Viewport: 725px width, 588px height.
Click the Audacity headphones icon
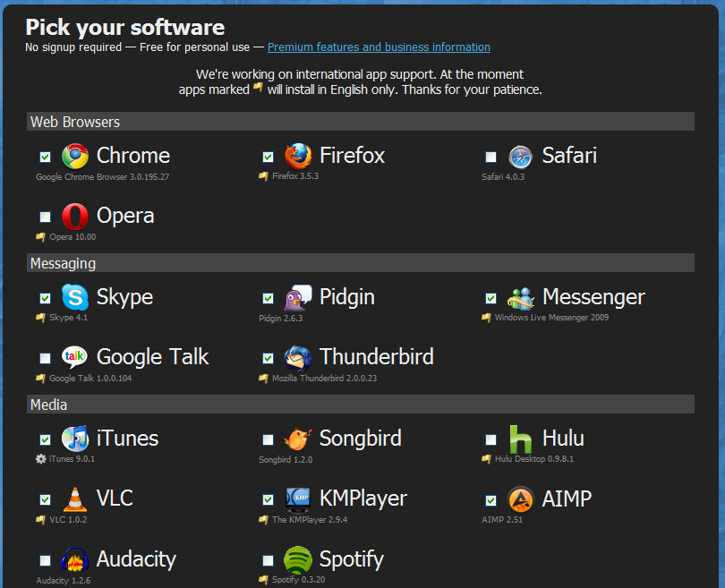(75, 559)
